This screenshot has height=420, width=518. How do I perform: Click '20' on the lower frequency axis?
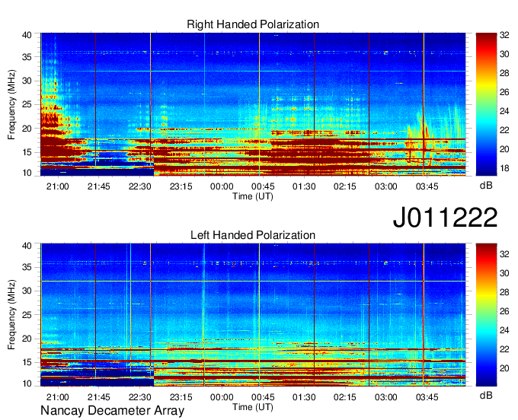pyautogui.click(x=27, y=339)
